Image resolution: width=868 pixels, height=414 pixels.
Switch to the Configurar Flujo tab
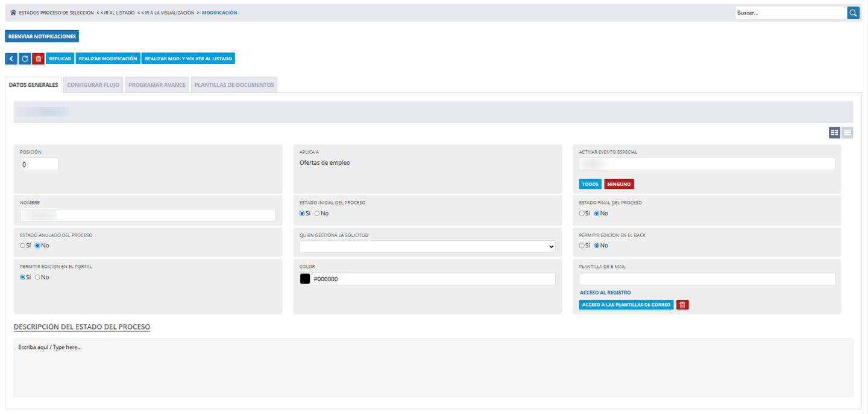pos(93,85)
